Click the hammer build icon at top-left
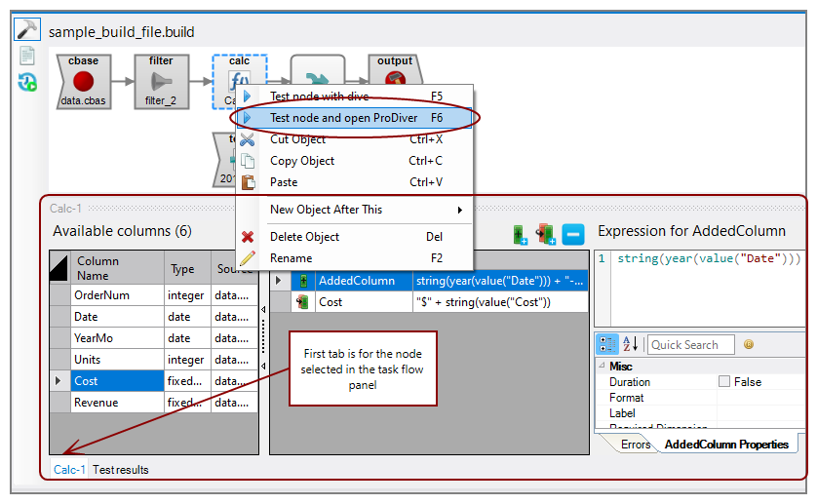The height and width of the screenshot is (504, 817). click(x=26, y=29)
